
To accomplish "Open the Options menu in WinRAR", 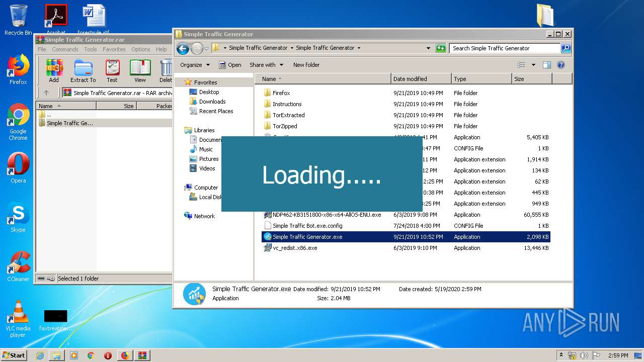I will tap(141, 49).
